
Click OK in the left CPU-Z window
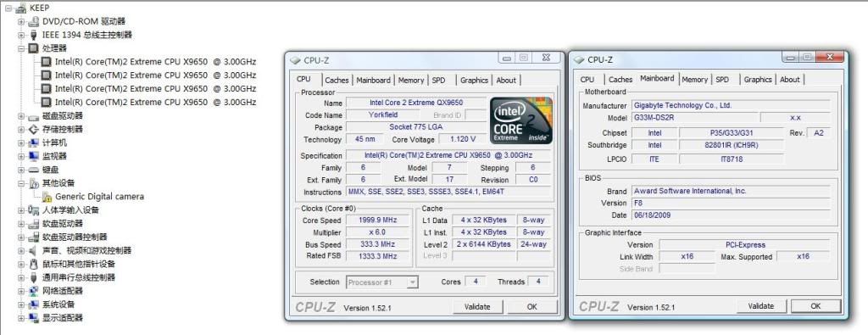(x=532, y=307)
